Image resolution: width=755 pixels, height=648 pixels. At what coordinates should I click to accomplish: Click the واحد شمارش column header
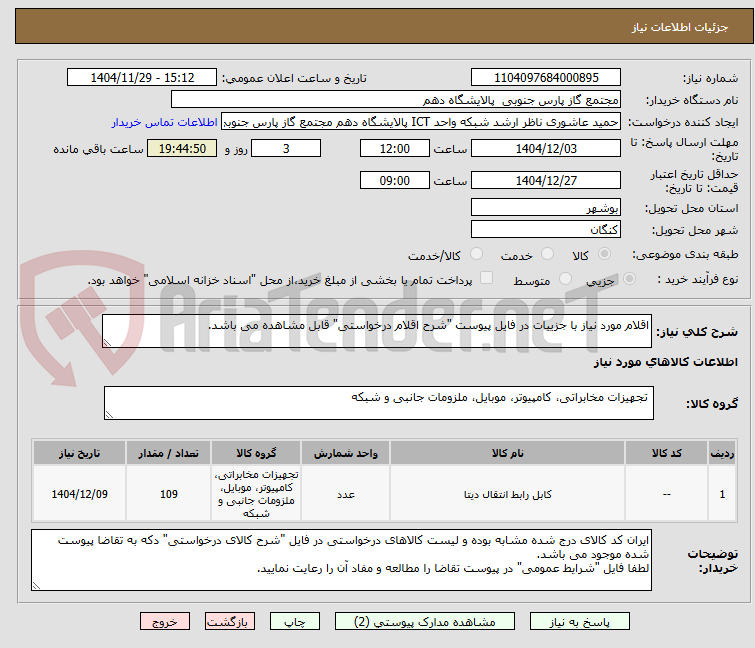pos(345,453)
